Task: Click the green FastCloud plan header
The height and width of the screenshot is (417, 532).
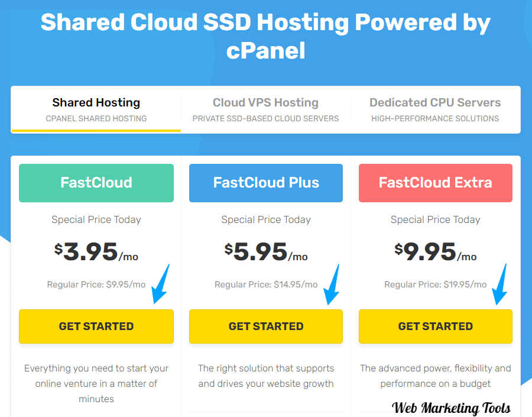Action: point(96,183)
